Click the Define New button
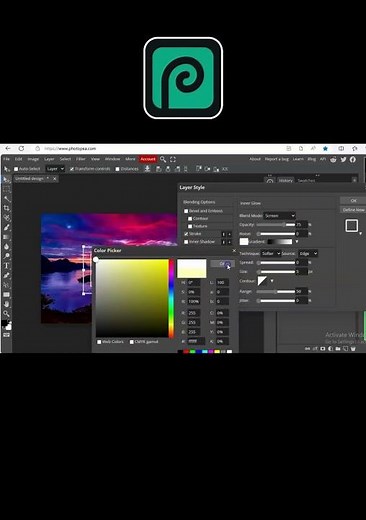 [x=353, y=210]
